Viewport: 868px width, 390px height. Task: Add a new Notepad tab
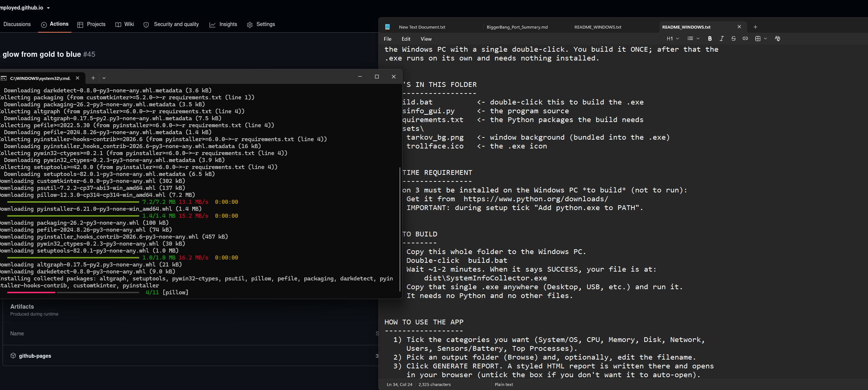755,27
